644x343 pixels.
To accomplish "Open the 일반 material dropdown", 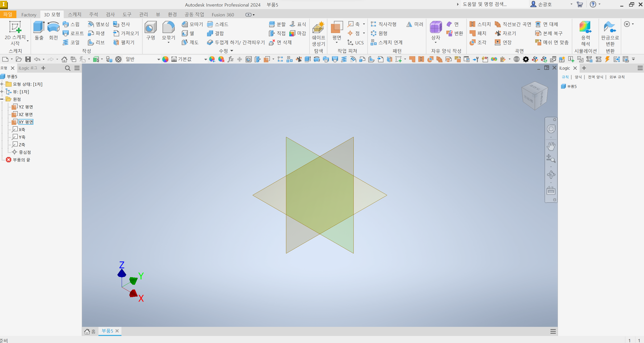I will click(x=159, y=60).
